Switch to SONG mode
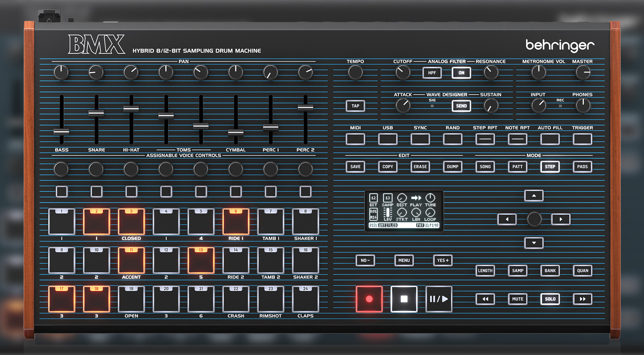The image size is (644, 355). 485,167
